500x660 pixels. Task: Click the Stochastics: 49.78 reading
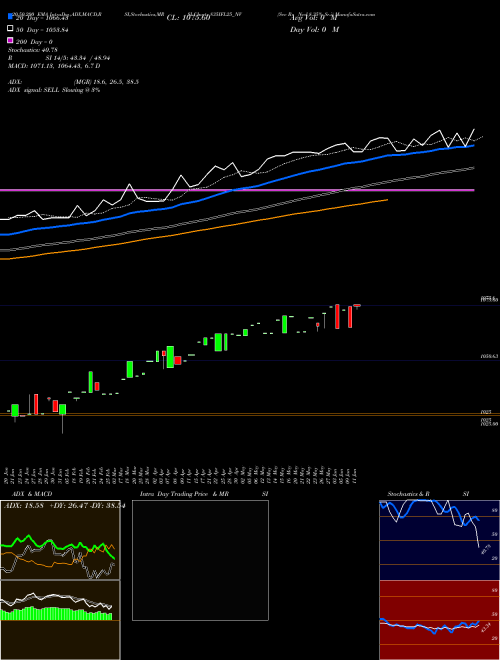click(x=33, y=50)
